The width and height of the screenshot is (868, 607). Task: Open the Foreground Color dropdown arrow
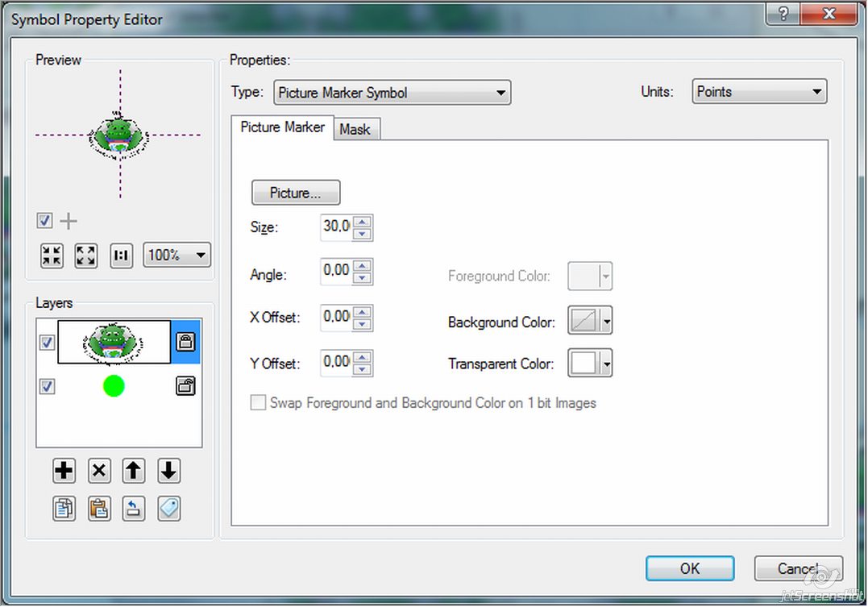coord(607,276)
